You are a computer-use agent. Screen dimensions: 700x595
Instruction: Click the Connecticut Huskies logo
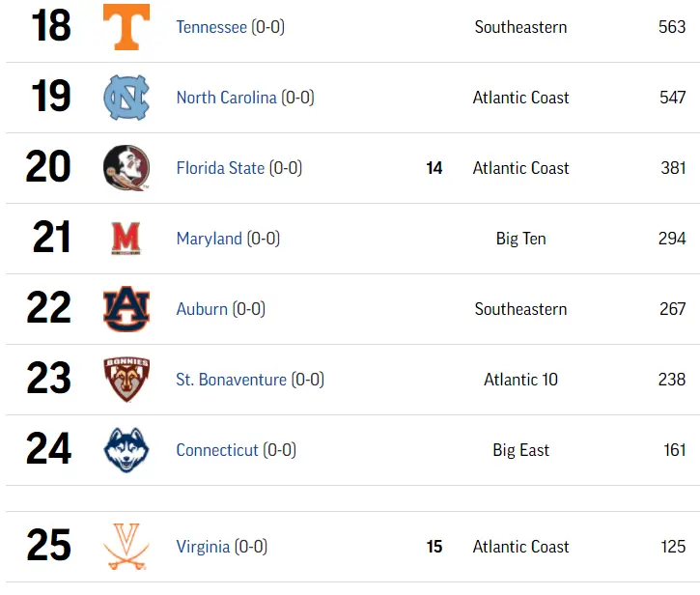(x=126, y=450)
